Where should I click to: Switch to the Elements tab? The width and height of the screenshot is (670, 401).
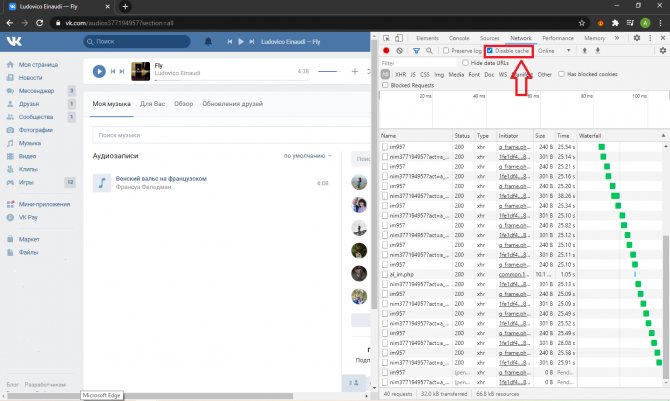427,38
